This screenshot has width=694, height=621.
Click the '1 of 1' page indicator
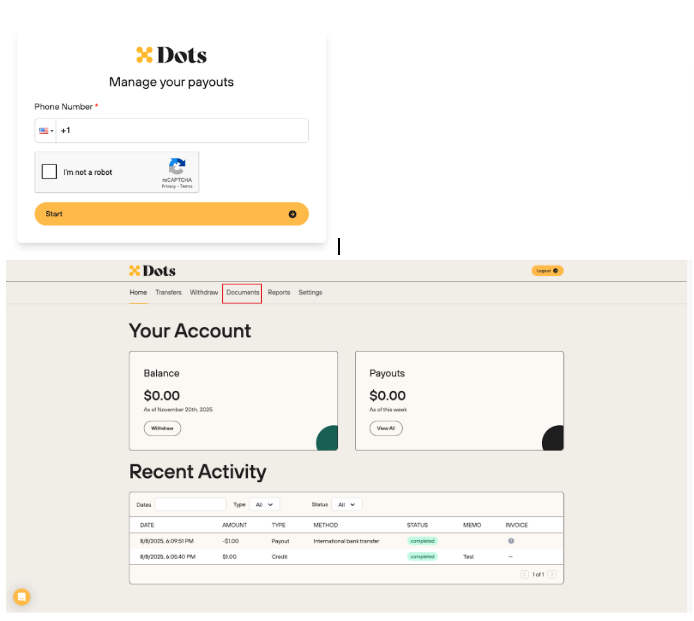pos(538,574)
